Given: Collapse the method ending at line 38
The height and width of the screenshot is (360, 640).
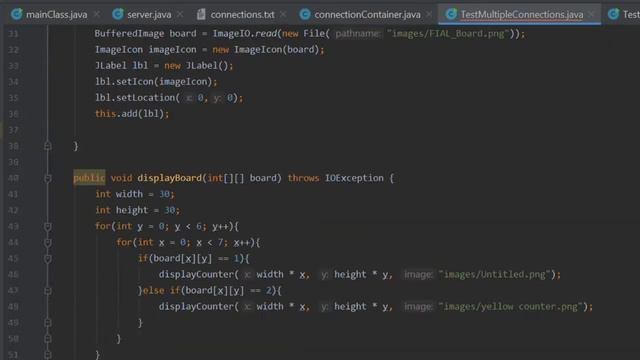Looking at the screenshot, I should [x=48, y=146].
